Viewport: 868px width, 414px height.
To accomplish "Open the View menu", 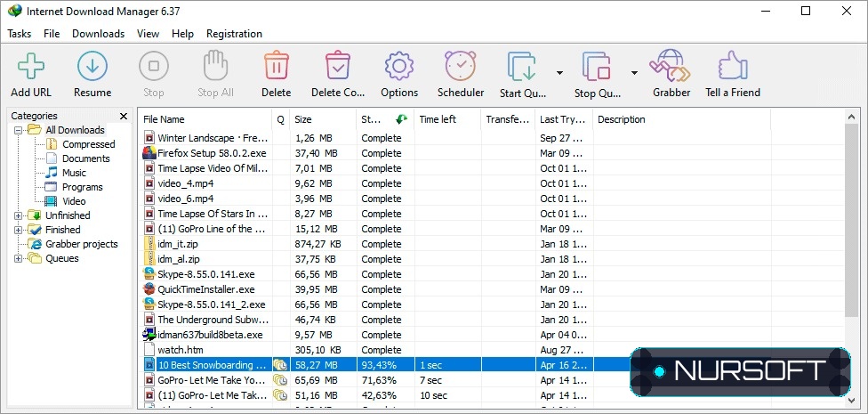I will pos(148,34).
